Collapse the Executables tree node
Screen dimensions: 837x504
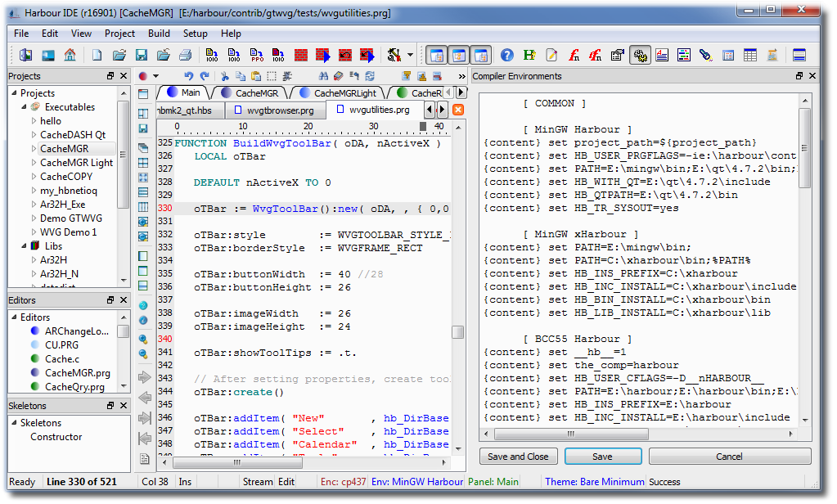[x=25, y=107]
